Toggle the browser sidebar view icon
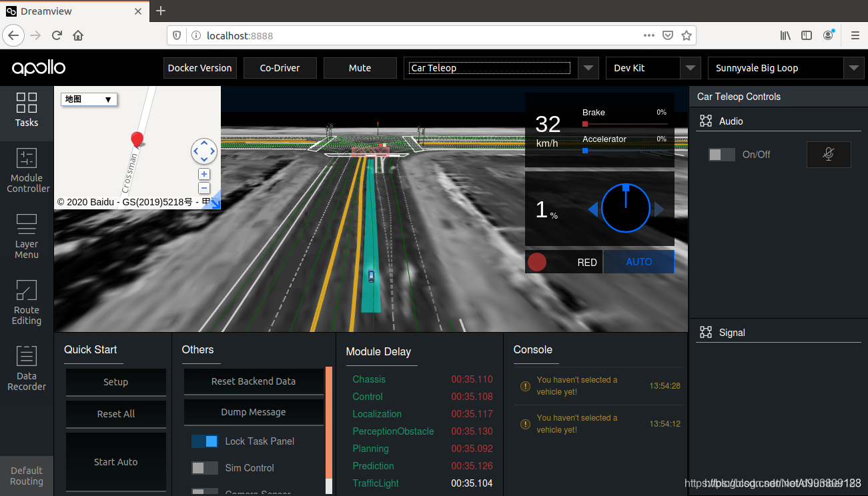 tap(807, 35)
